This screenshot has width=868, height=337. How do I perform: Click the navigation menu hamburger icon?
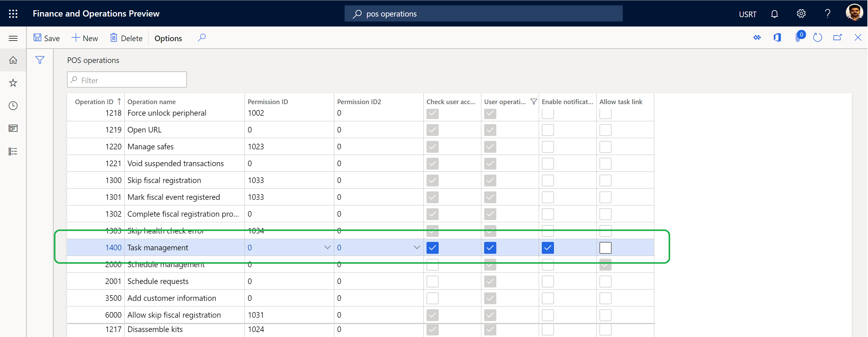coord(13,38)
